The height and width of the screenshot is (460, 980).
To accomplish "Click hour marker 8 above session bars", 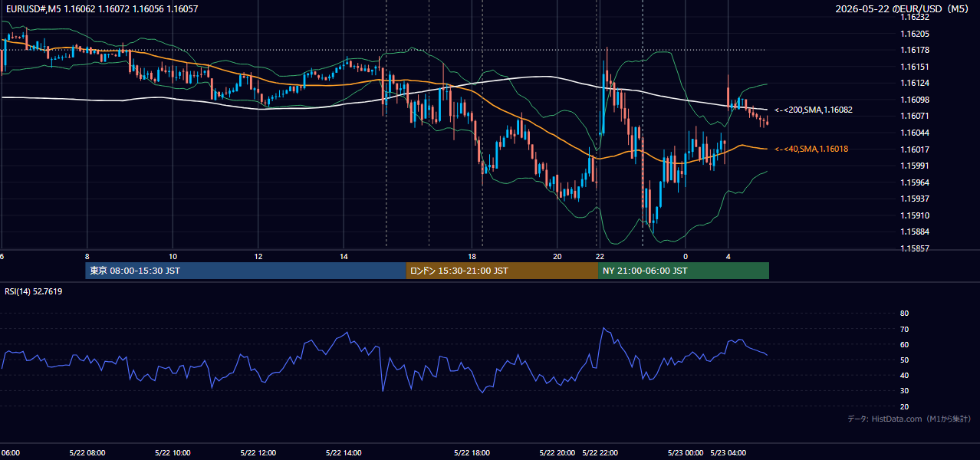I will pyautogui.click(x=87, y=256).
